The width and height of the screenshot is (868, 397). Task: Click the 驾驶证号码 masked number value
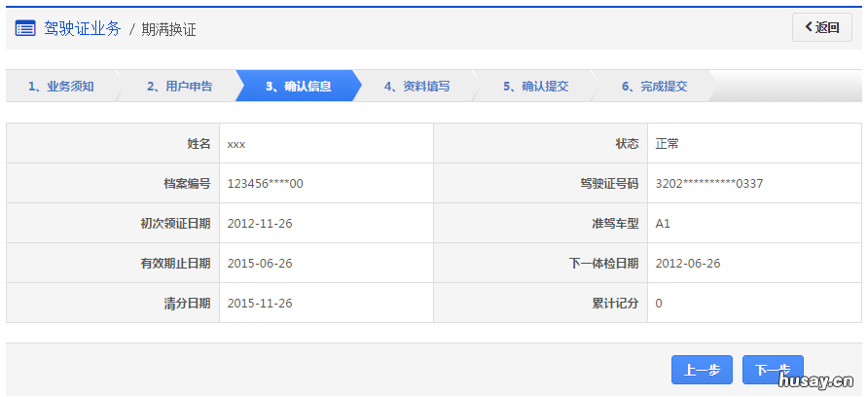(708, 183)
